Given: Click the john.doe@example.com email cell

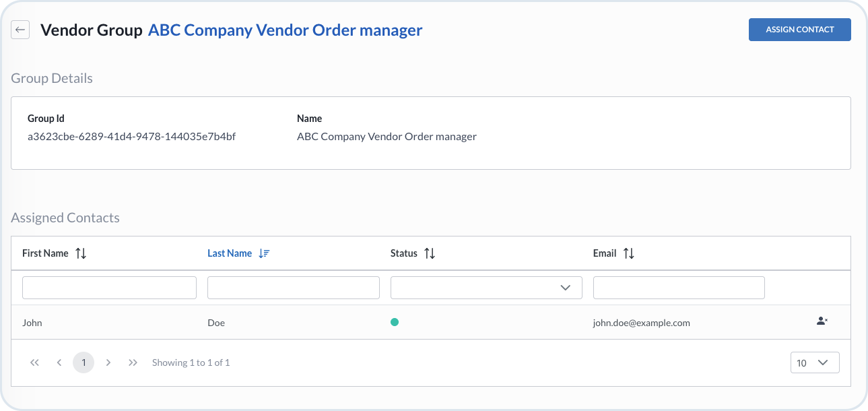Looking at the screenshot, I should (x=641, y=323).
